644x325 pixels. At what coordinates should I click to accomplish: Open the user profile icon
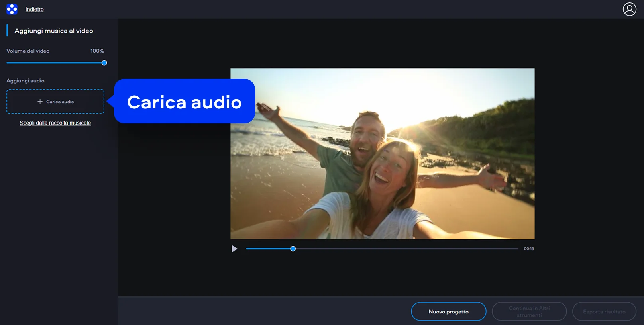[629, 9]
